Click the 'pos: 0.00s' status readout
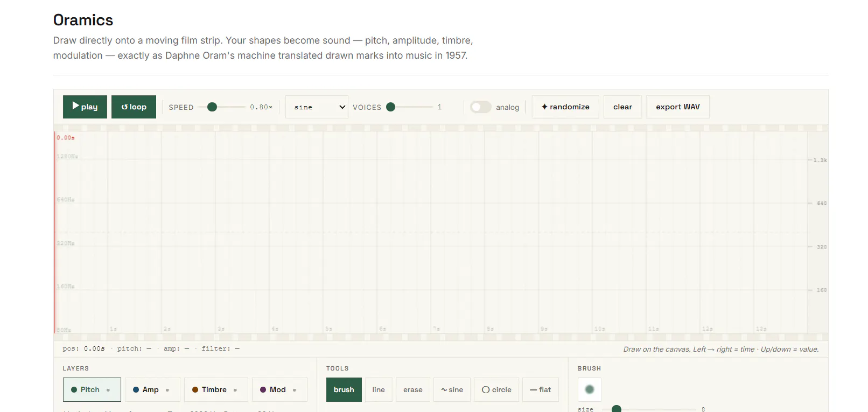Viewport: 868px width, 412px height. click(x=83, y=349)
